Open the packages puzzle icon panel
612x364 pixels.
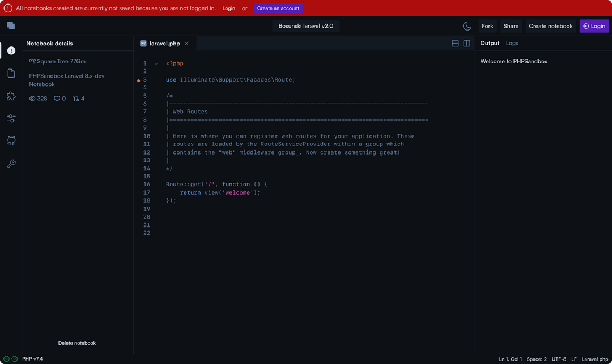[11, 96]
